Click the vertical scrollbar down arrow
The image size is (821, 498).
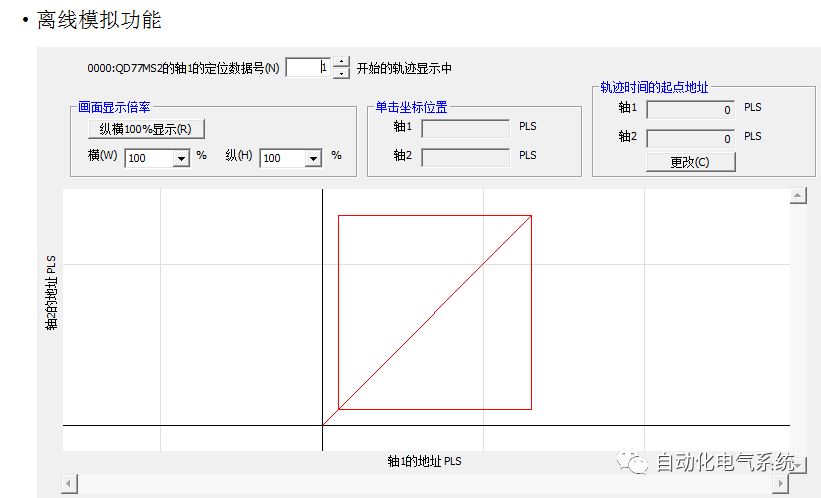[798, 466]
